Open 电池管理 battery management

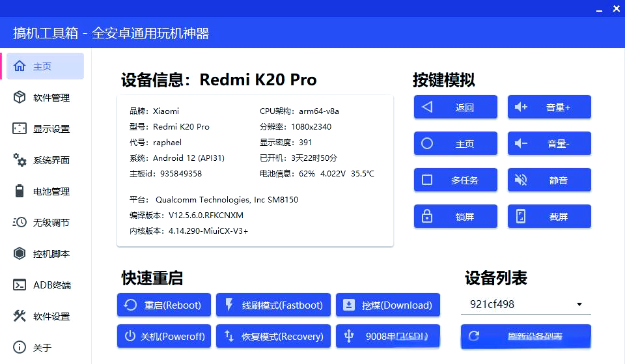click(x=45, y=191)
